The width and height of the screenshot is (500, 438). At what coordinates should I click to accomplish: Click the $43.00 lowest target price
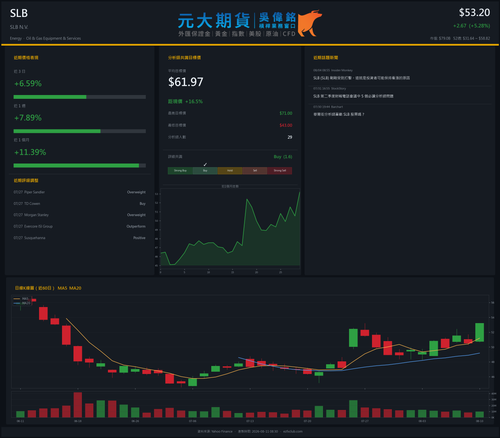(286, 125)
